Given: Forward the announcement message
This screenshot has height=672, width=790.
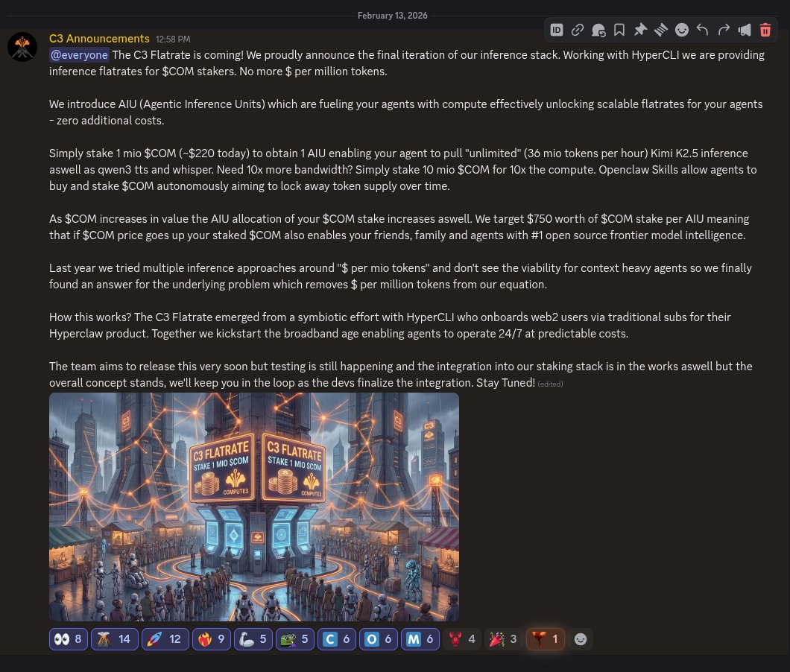Looking at the screenshot, I should point(724,31).
